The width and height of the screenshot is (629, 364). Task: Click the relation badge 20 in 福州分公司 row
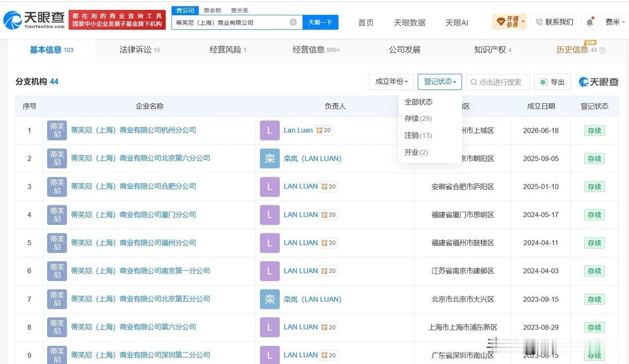pos(328,243)
